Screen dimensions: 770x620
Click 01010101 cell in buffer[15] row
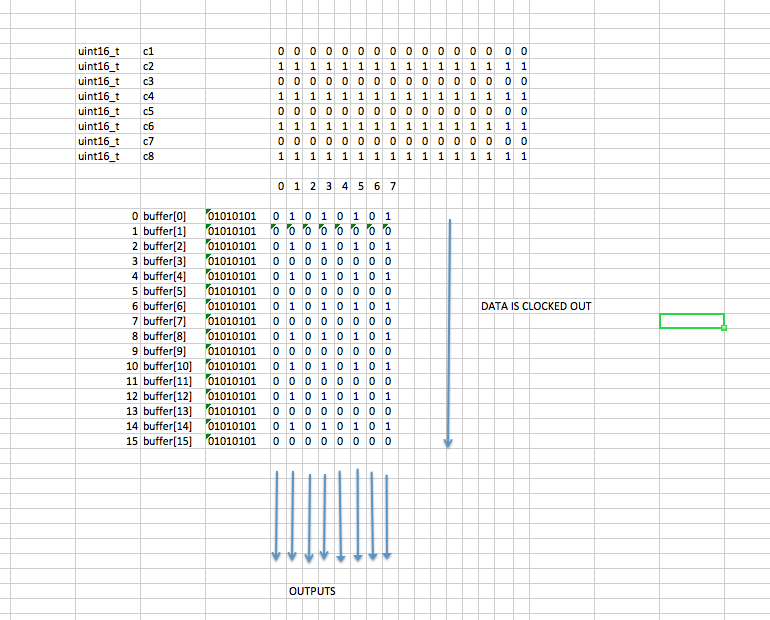[x=238, y=441]
